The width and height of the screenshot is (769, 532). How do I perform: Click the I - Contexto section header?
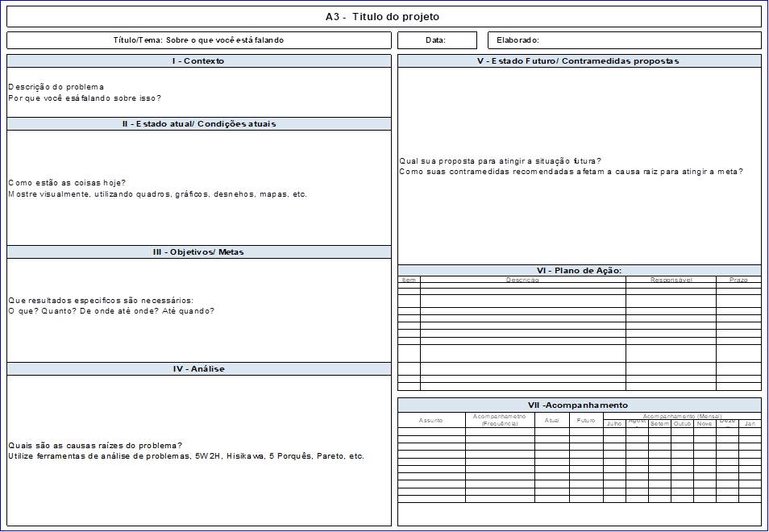click(x=198, y=61)
